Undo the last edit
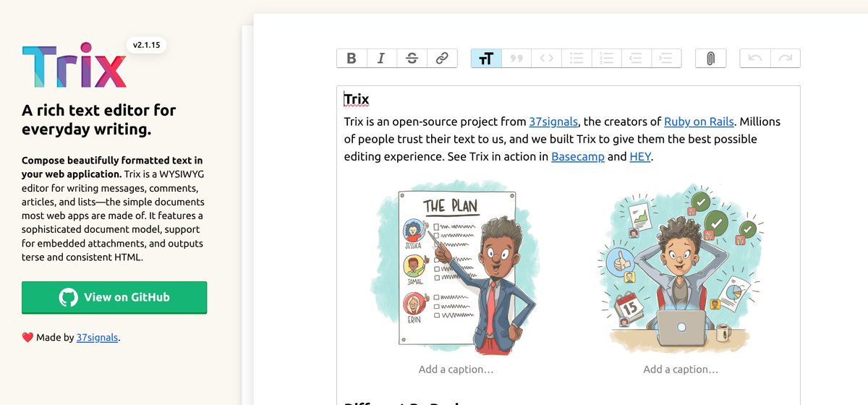 tap(755, 59)
